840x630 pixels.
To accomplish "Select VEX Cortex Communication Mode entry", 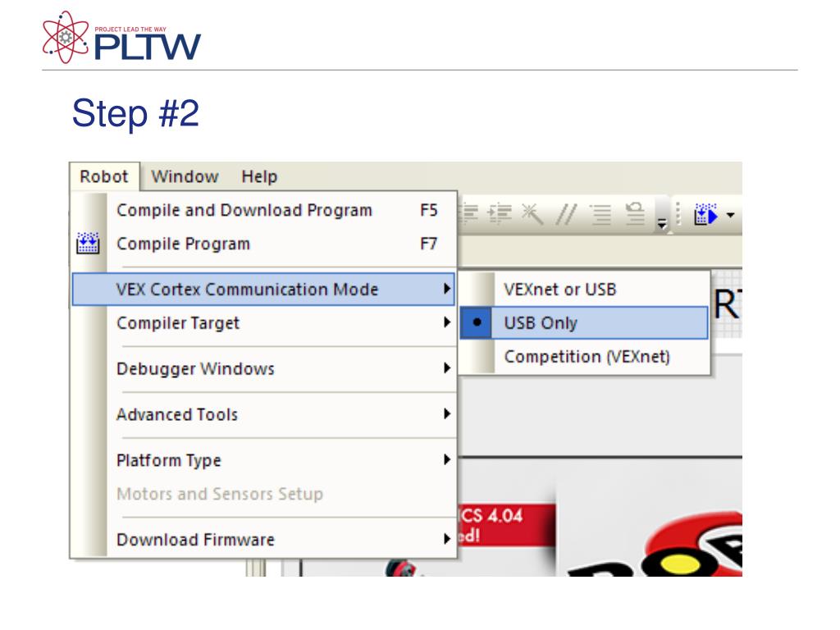I will 263,290.
